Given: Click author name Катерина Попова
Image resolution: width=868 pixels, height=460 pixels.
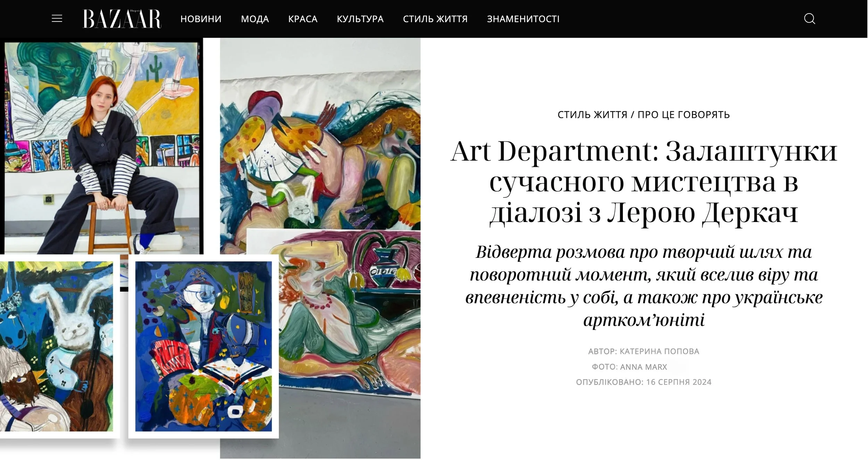Looking at the screenshot, I should [x=659, y=351].
